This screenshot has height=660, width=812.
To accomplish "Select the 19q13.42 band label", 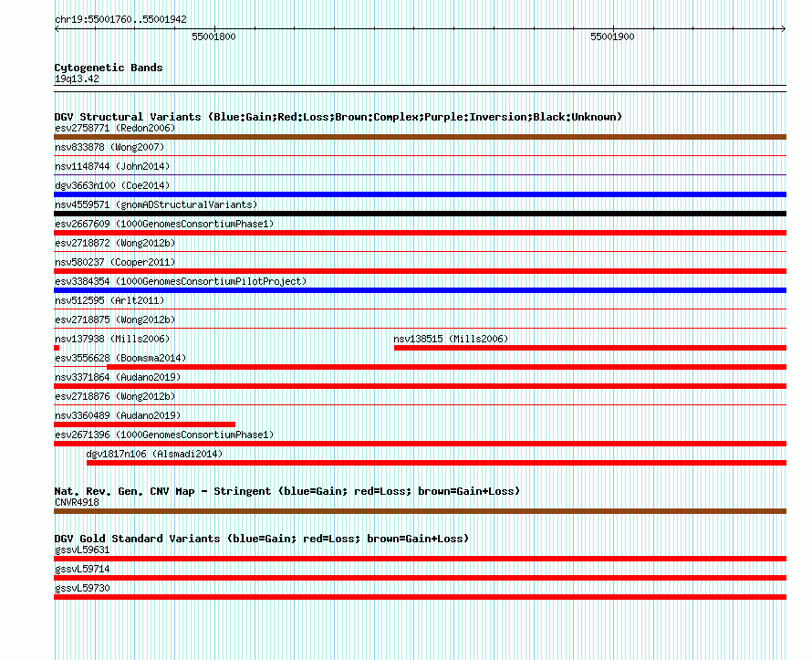I will [x=77, y=79].
